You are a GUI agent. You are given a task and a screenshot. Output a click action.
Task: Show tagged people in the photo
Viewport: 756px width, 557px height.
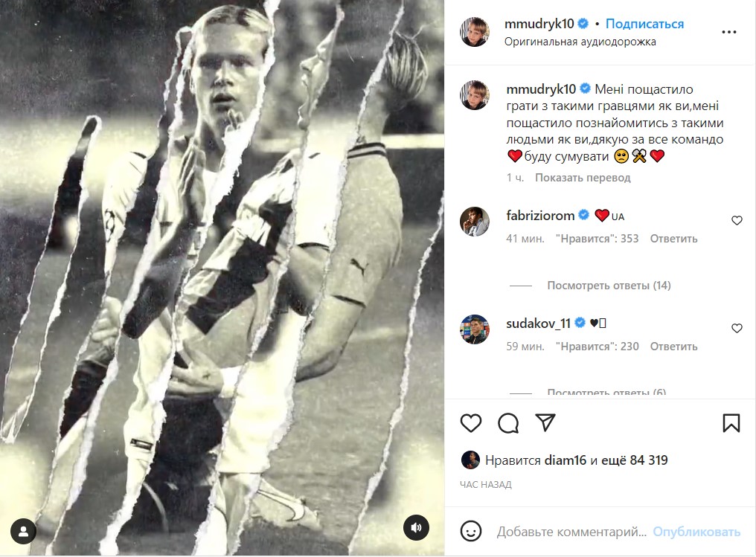[x=24, y=531]
